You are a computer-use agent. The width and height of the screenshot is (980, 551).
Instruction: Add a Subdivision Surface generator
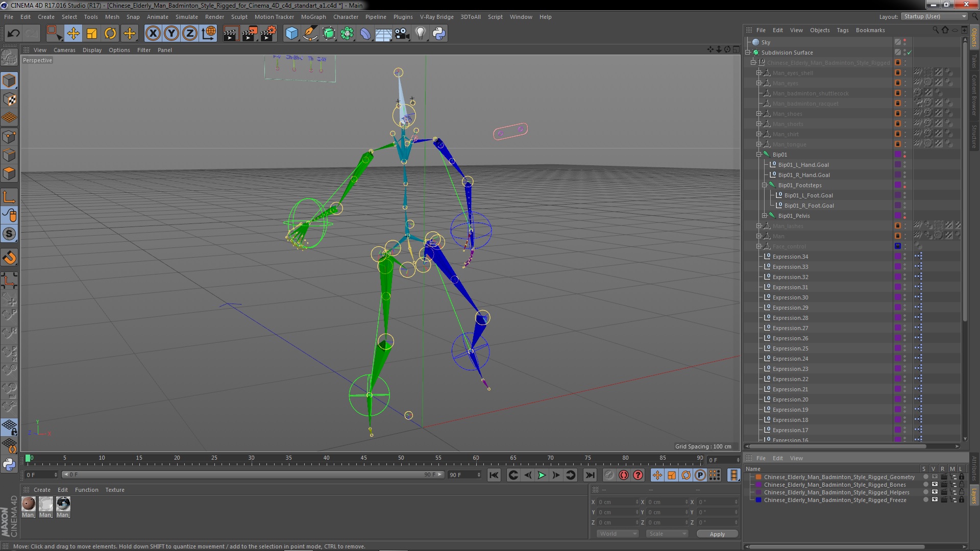[329, 34]
